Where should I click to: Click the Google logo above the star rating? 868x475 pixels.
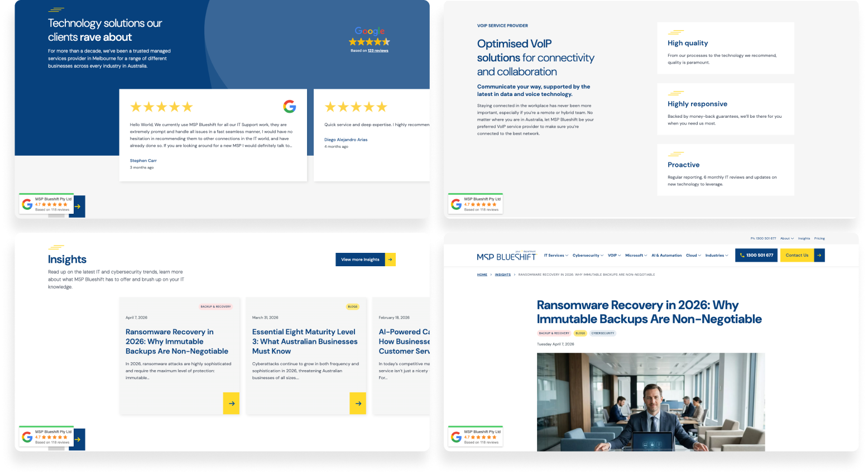coord(370,31)
